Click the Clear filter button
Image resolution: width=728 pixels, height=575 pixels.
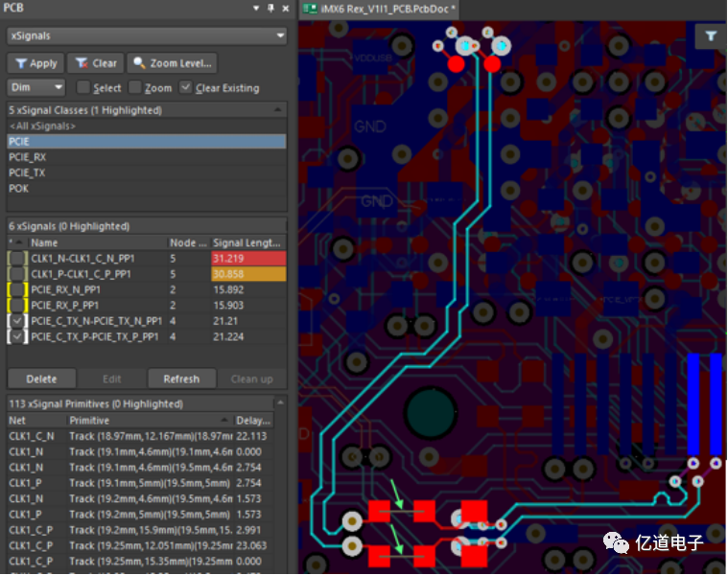(95, 63)
